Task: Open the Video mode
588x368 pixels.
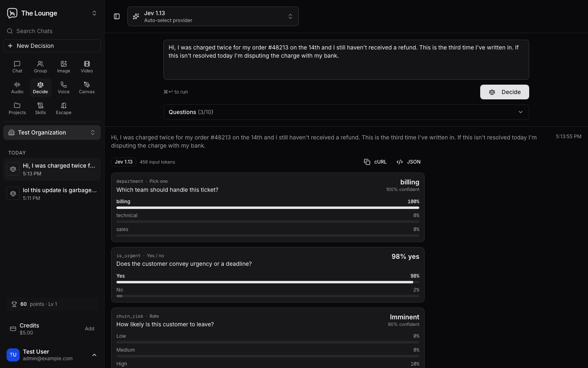Action: (x=87, y=67)
